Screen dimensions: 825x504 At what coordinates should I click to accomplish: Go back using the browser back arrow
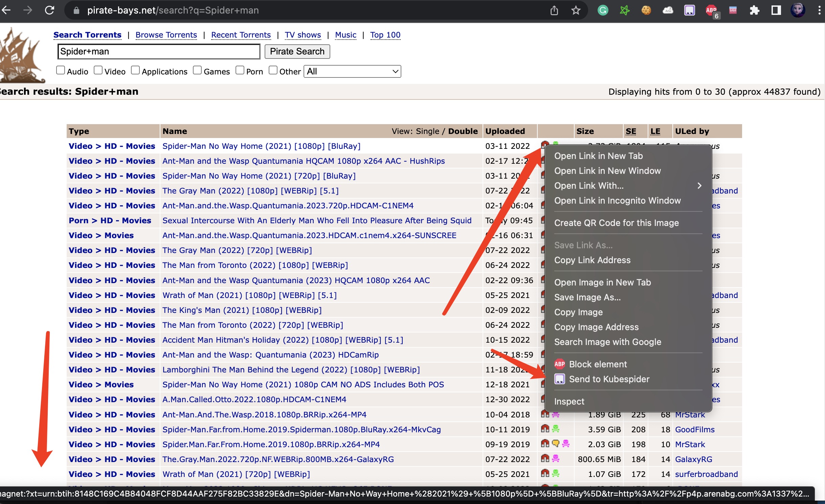pos(6,10)
